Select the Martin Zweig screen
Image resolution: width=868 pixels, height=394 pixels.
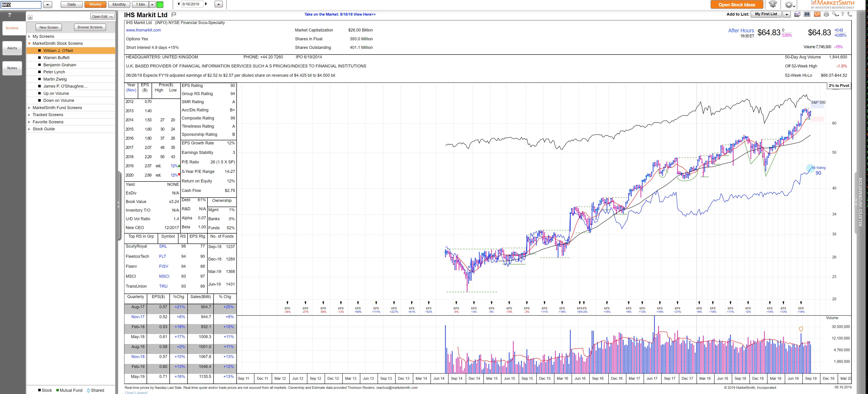71,79
